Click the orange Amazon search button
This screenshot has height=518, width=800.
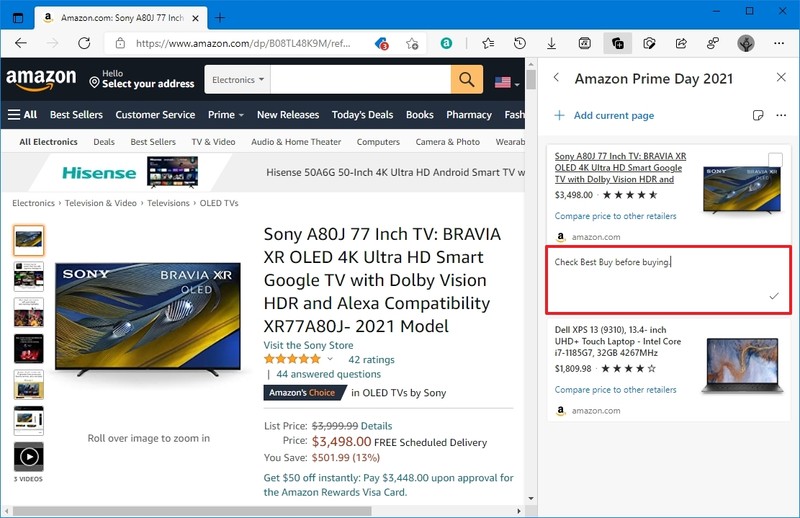[x=466, y=79]
